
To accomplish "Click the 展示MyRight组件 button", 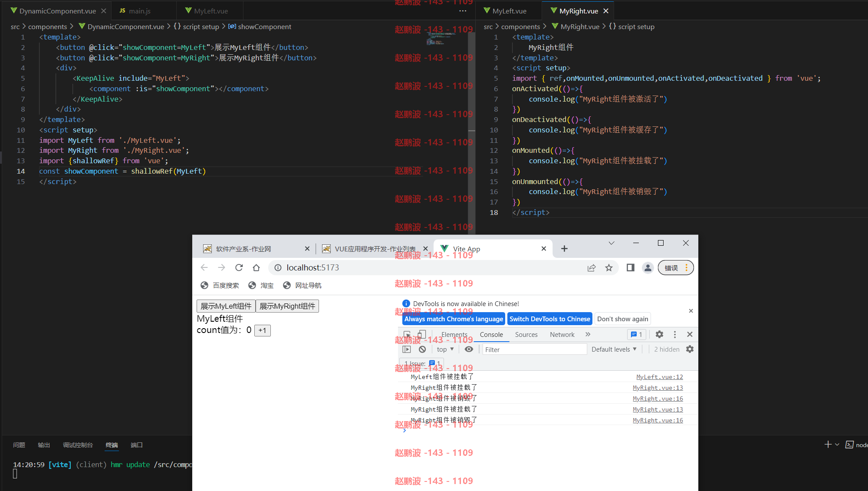I will click(x=287, y=306).
